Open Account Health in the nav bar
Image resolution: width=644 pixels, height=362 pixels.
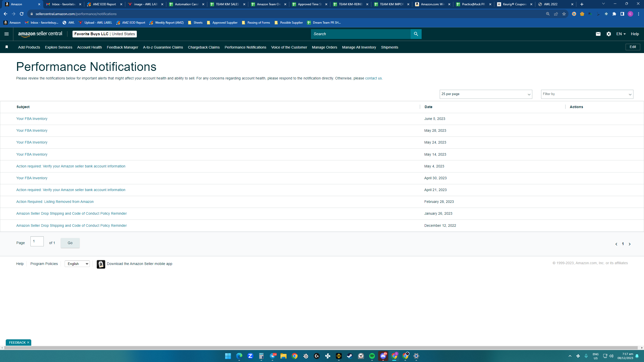89,47
